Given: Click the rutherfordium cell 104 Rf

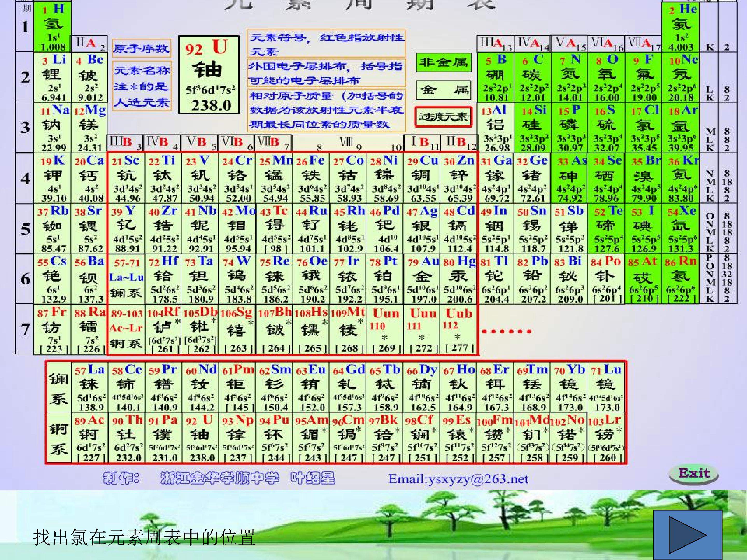Looking at the screenshot, I should [163, 329].
